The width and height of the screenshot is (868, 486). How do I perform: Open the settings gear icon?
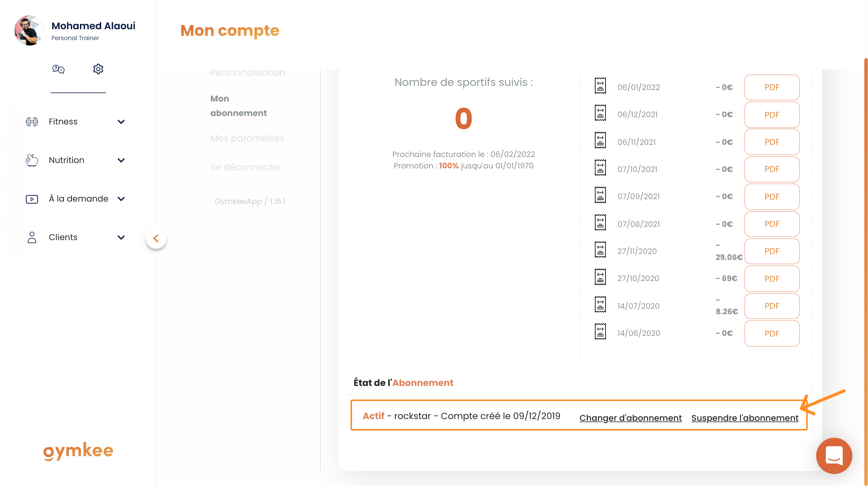click(x=98, y=69)
